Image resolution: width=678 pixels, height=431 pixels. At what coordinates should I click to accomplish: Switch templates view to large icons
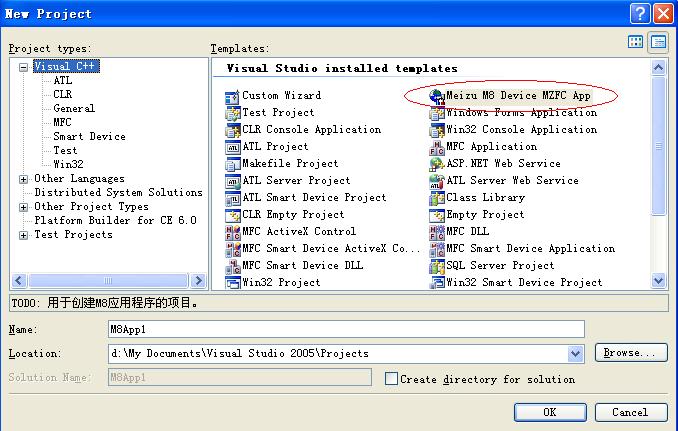[635, 42]
